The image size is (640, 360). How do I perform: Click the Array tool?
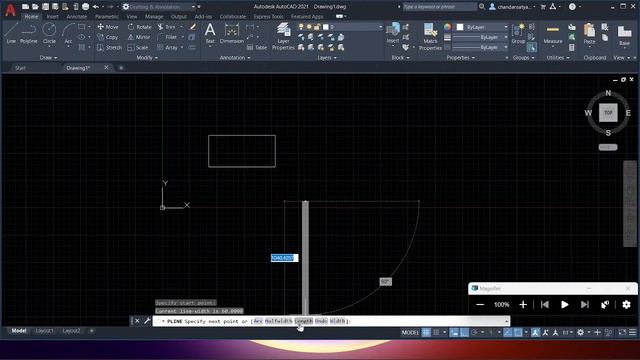pos(168,48)
